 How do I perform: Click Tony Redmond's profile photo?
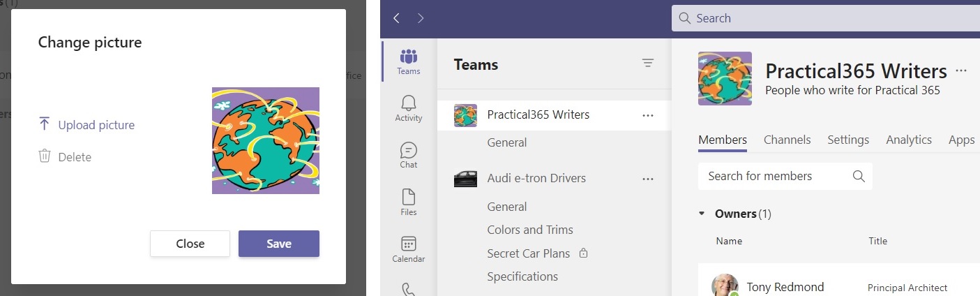click(725, 285)
